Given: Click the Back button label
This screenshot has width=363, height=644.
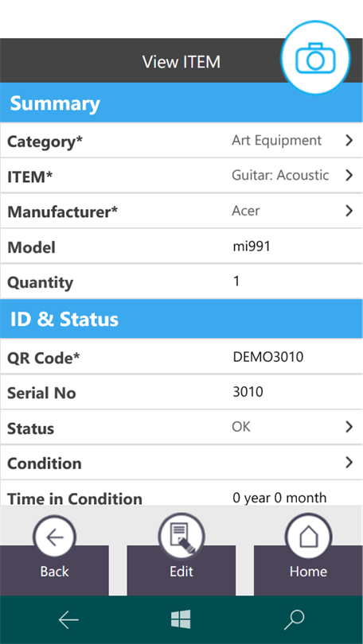Looking at the screenshot, I should click(54, 572).
